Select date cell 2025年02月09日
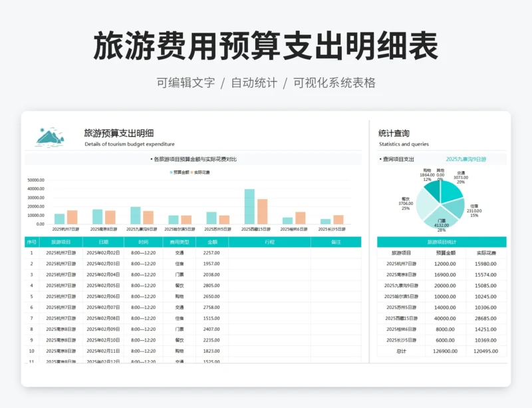 tap(103, 329)
